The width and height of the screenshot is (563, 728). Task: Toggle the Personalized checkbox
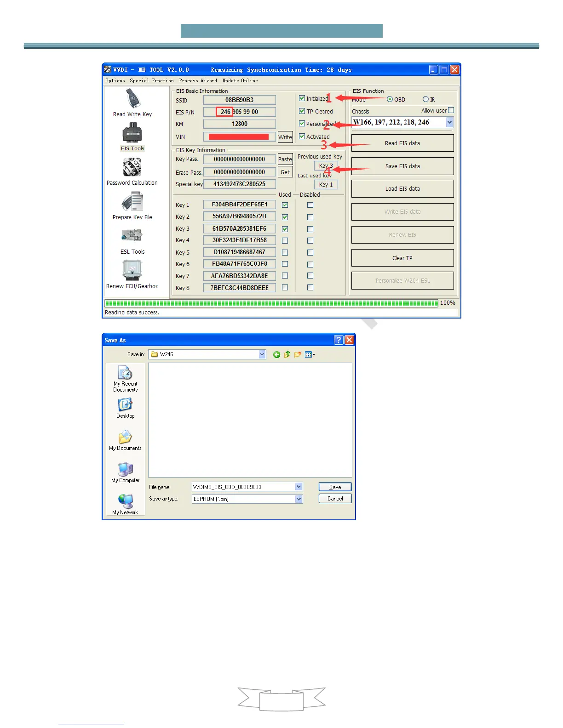click(x=302, y=124)
